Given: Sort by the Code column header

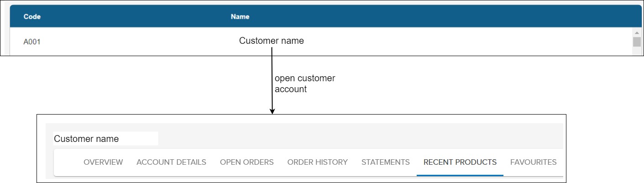Looking at the screenshot, I should pyautogui.click(x=32, y=17).
